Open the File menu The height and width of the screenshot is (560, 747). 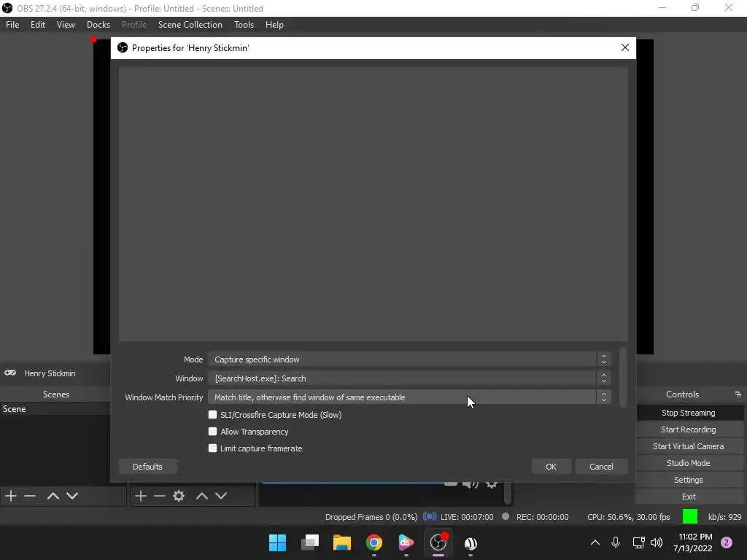pos(12,25)
